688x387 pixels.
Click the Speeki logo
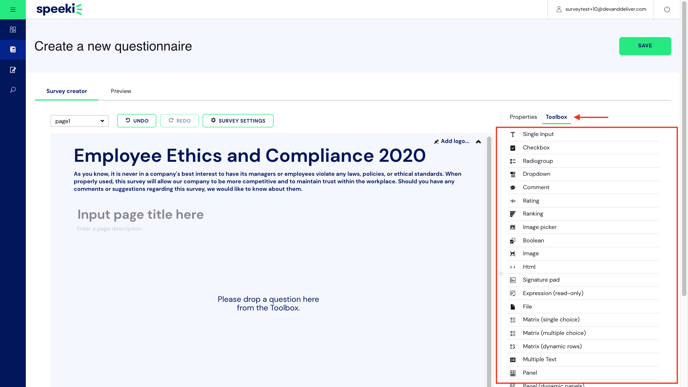59,9
